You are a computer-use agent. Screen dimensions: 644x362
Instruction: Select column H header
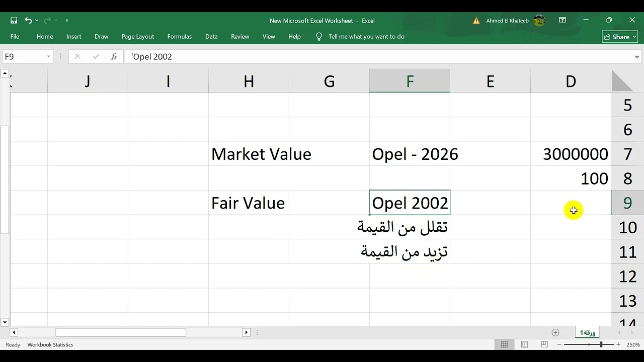pos(249,81)
